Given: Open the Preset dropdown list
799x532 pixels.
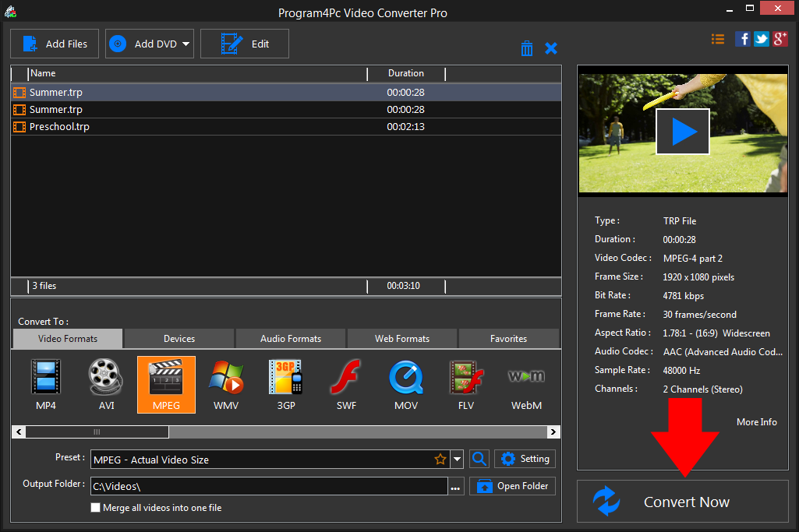Looking at the screenshot, I should pyautogui.click(x=457, y=459).
